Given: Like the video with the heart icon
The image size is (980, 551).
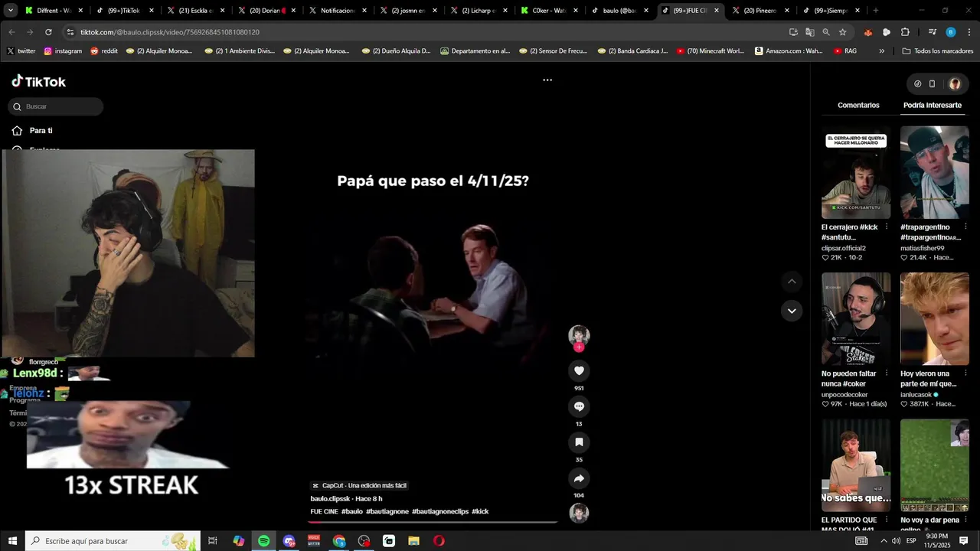Looking at the screenshot, I should pos(579,370).
